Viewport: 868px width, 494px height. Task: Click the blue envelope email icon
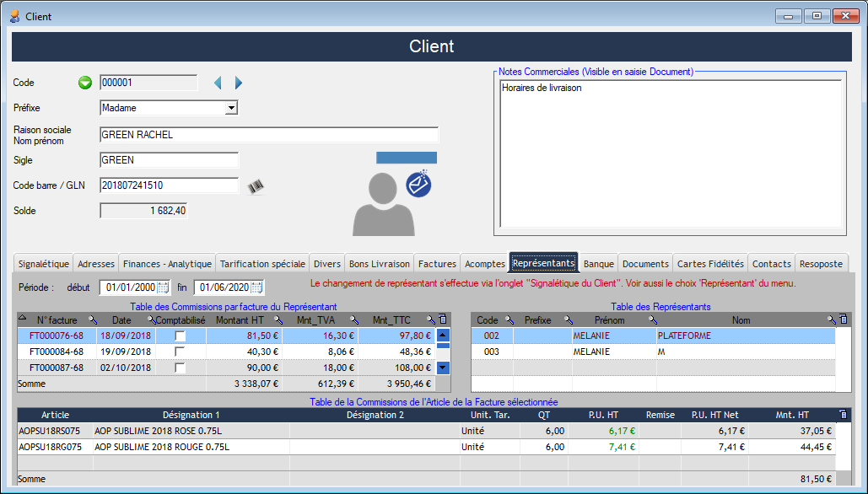tap(418, 185)
